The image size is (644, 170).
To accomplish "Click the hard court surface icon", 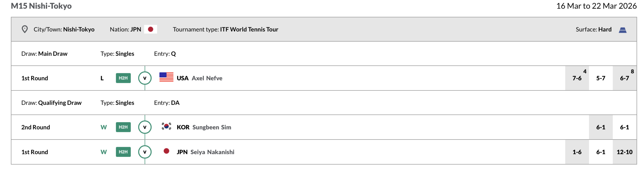I will 622,30.
